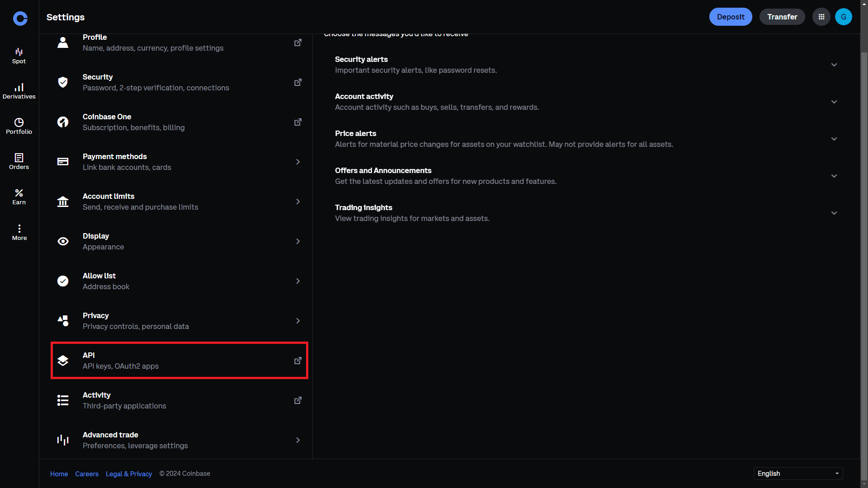Click the Activity list icon
Image resolution: width=868 pixels, height=488 pixels.
point(63,400)
